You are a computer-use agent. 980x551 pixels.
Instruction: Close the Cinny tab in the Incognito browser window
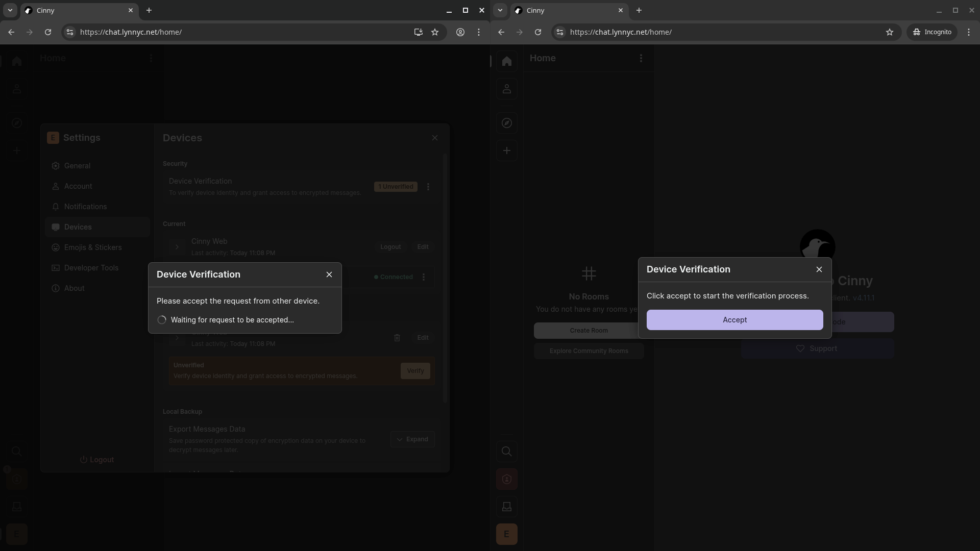pyautogui.click(x=621, y=10)
